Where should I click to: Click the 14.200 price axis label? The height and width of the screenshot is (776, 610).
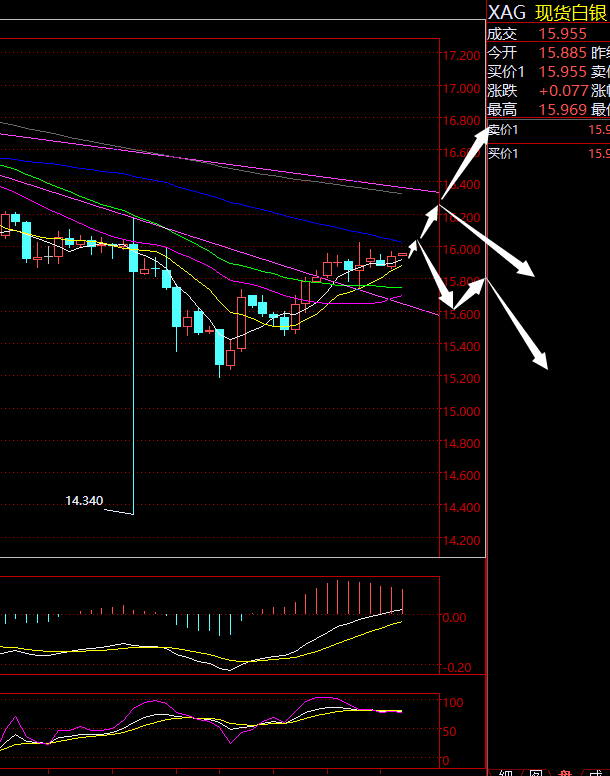tap(461, 540)
